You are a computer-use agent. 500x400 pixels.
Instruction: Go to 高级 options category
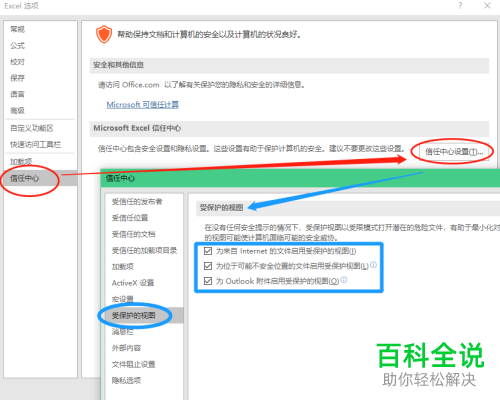coord(17,110)
